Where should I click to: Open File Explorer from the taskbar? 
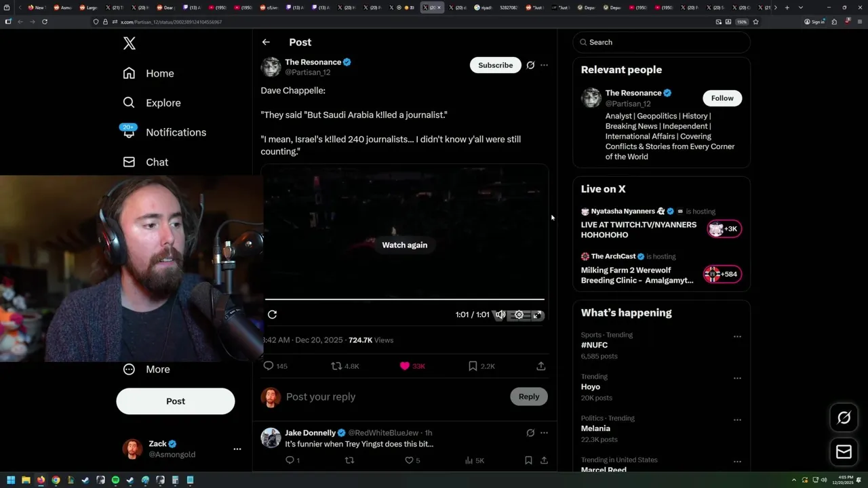(26, 480)
